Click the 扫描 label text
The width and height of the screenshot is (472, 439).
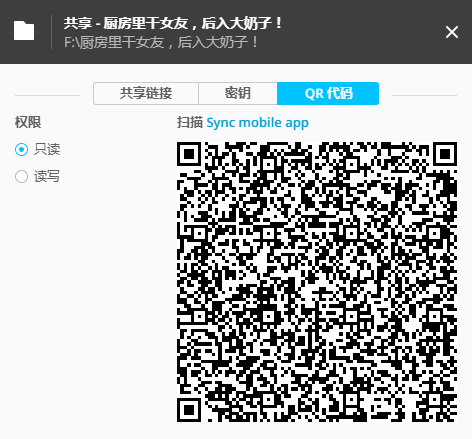click(x=190, y=122)
